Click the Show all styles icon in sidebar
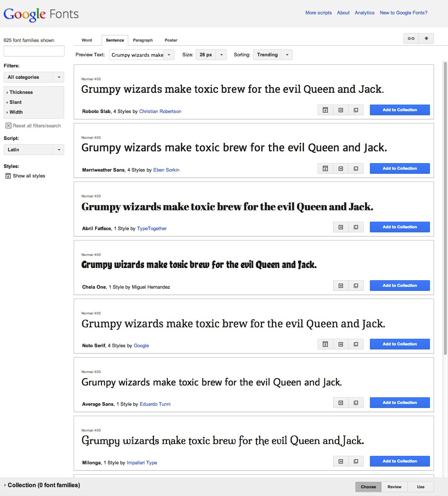The width and height of the screenshot is (448, 496). pos(8,176)
